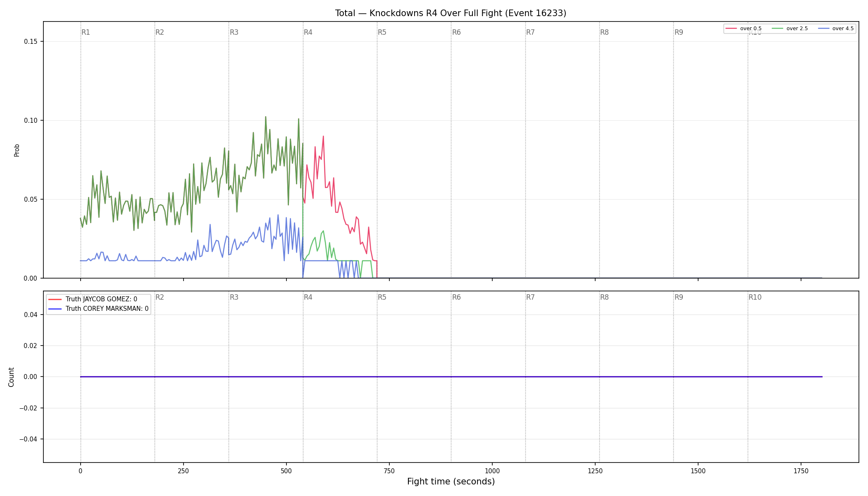Click the 0.10 tick on the Prob axis
This screenshot has width=868, height=496.
click(x=31, y=120)
